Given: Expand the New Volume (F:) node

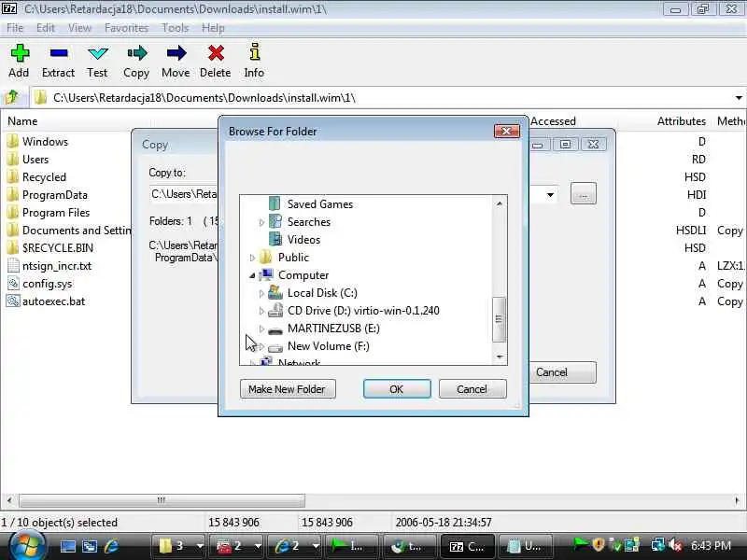Looking at the screenshot, I should coord(261,346).
